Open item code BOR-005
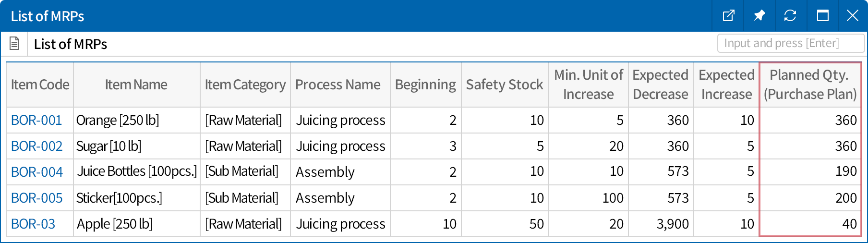Screen dimensions: 868x243 (37, 198)
